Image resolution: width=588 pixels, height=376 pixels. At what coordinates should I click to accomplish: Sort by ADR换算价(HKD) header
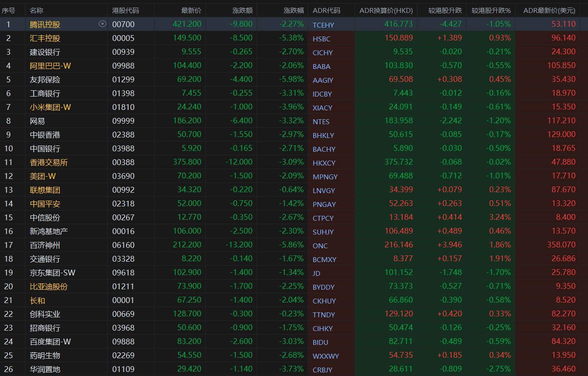tap(386, 10)
